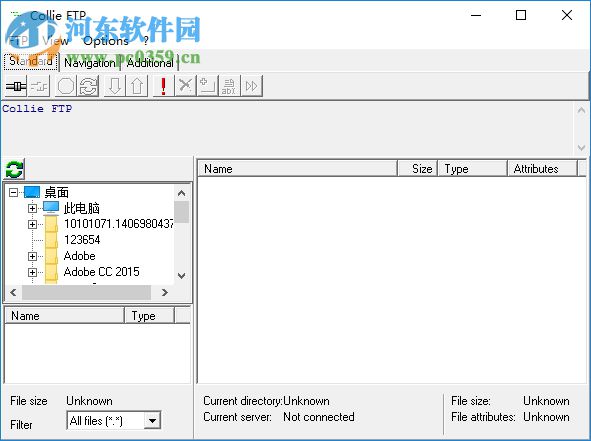Sort remote list by Size column header
Image resolution: width=591 pixels, height=441 pixels.
click(418, 168)
